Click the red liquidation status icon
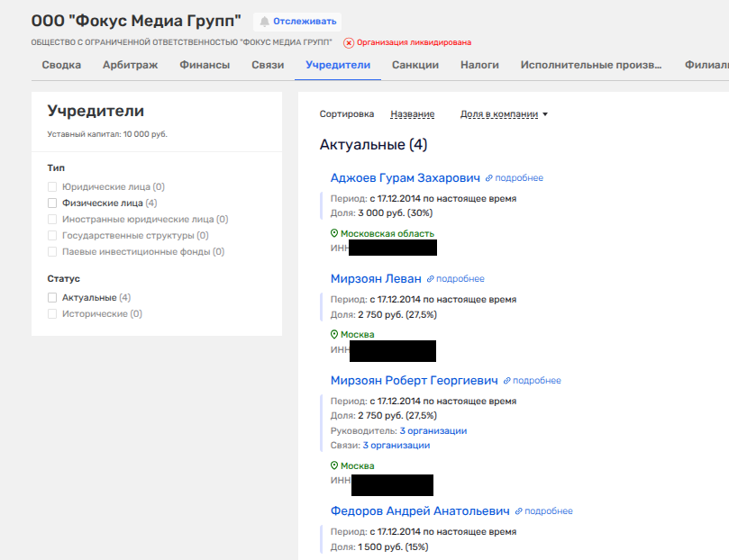Screen dimensions: 729x560 click(349, 42)
